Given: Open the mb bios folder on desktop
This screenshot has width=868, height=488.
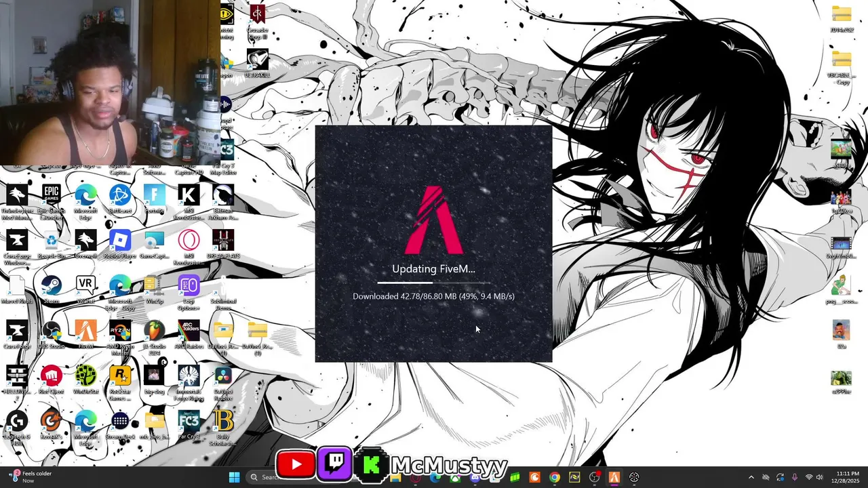Looking at the screenshot, I should coord(155,426).
